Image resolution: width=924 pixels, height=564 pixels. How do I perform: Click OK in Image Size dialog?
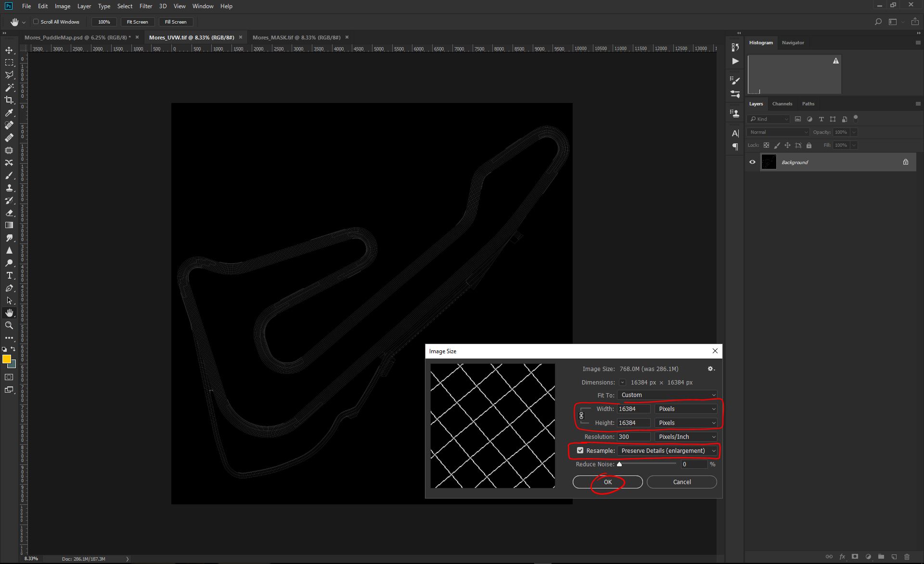click(608, 482)
